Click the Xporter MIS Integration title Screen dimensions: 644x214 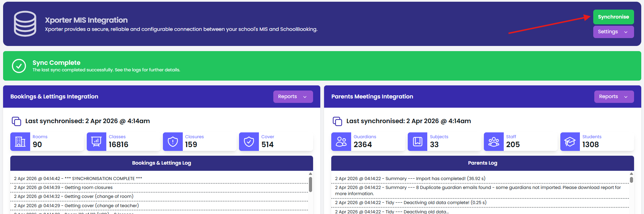[86, 20]
